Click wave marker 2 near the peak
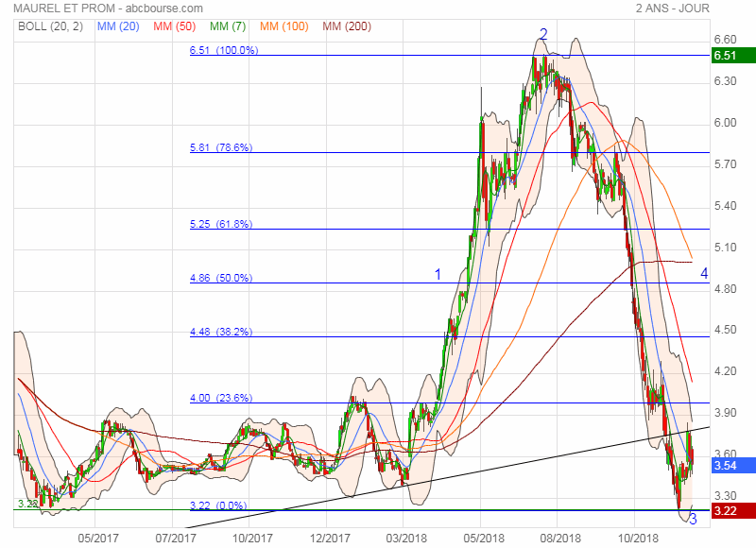The height and width of the screenshot is (548, 756). 544,34
